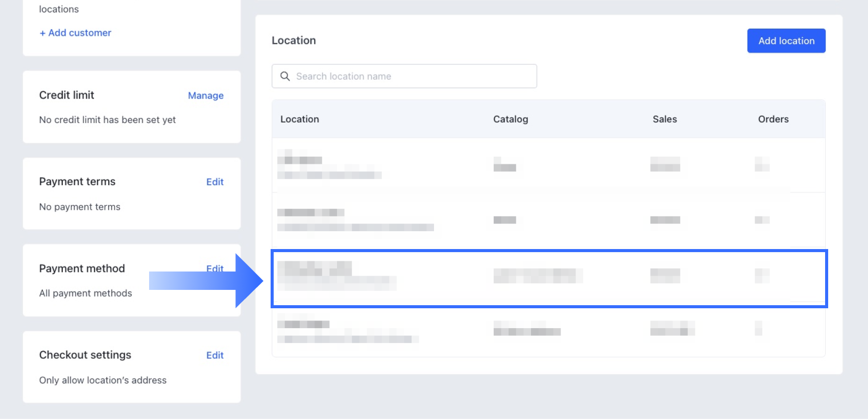This screenshot has width=868, height=419.
Task: Select the highlighted location row's name
Action: 315,268
